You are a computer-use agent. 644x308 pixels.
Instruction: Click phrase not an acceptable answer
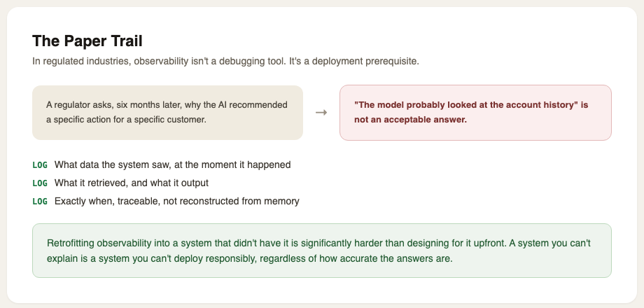tap(411, 120)
